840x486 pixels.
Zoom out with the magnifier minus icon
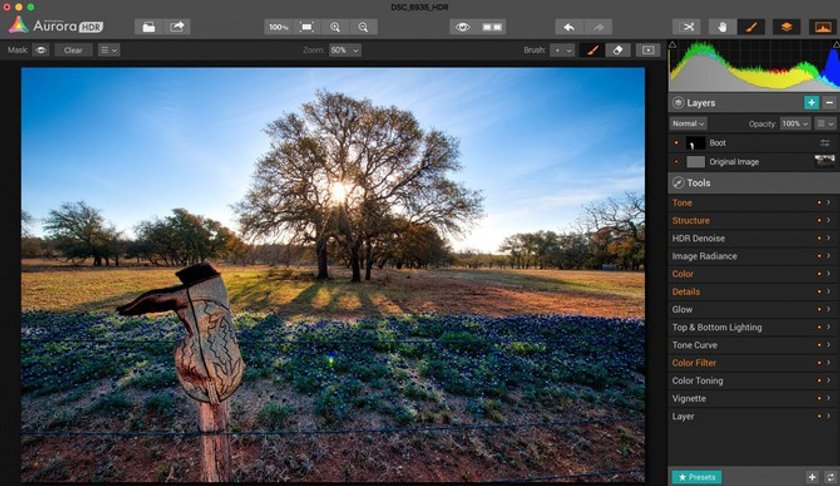(363, 27)
